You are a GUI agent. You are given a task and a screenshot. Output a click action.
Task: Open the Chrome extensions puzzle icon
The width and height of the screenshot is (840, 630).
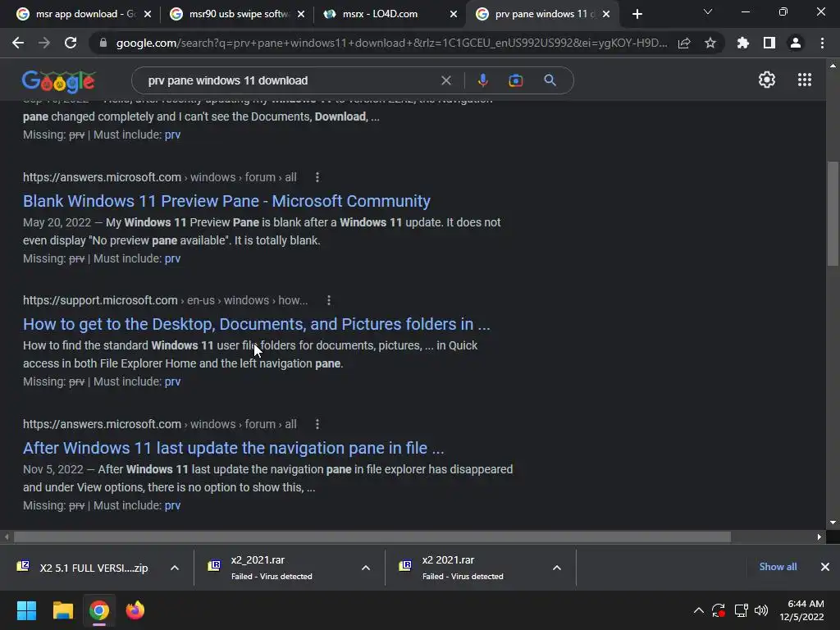(742, 43)
